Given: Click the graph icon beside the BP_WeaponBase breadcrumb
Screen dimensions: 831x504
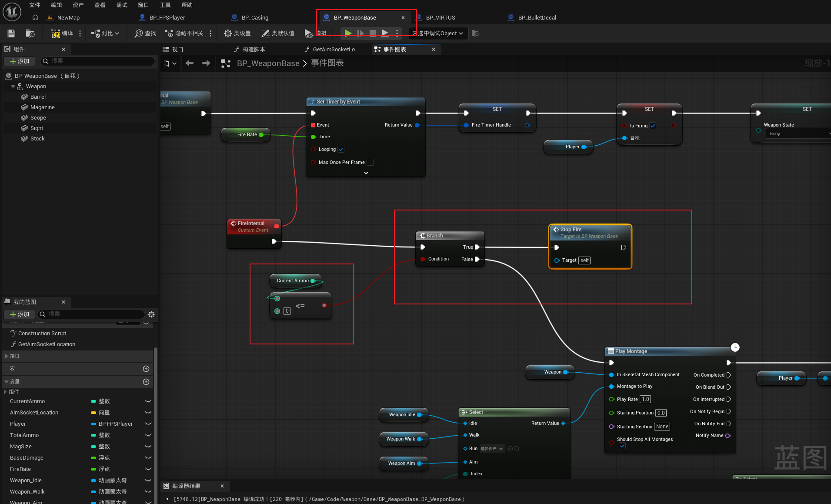Looking at the screenshot, I should tap(226, 63).
